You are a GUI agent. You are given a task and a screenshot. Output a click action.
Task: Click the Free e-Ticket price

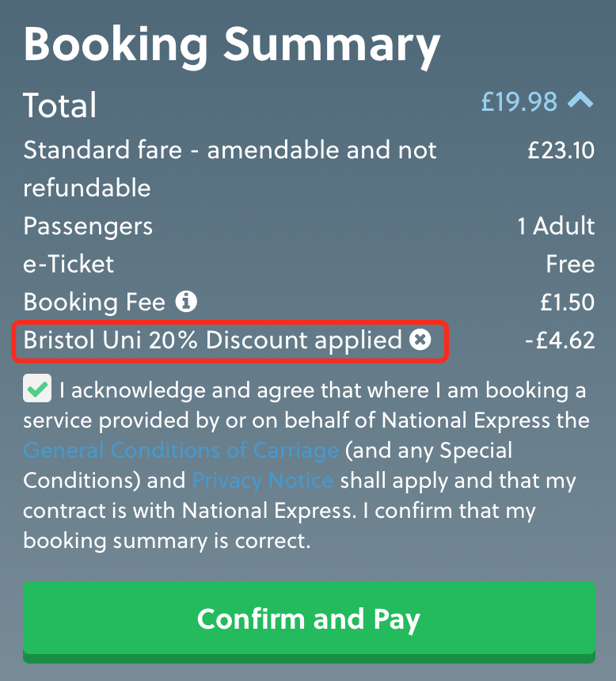click(x=570, y=264)
